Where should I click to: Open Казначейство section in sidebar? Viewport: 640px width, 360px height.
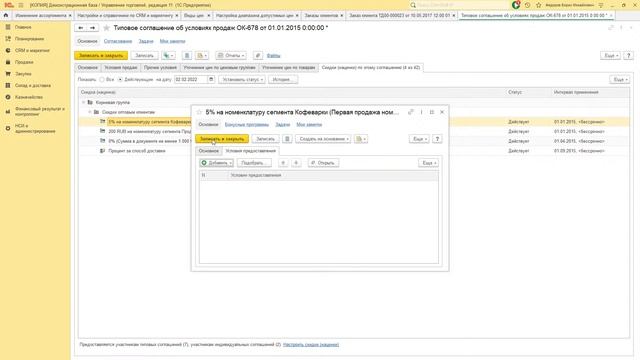[29, 97]
